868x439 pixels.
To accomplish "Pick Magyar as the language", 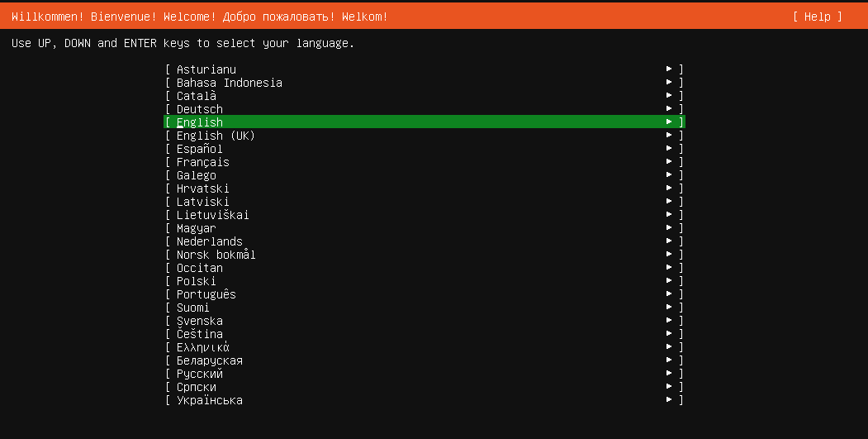I will pyautogui.click(x=425, y=228).
